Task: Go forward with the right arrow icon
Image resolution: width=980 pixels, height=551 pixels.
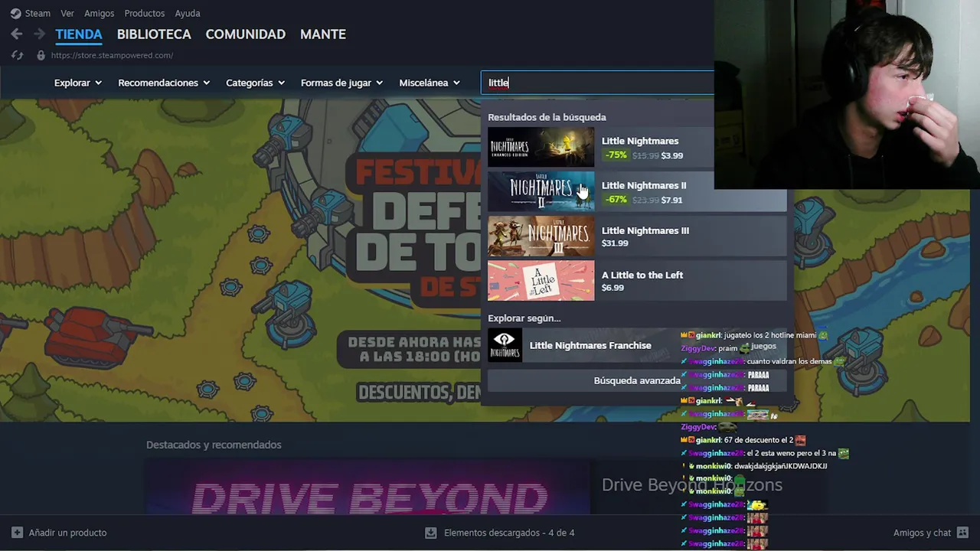Action: tap(39, 34)
